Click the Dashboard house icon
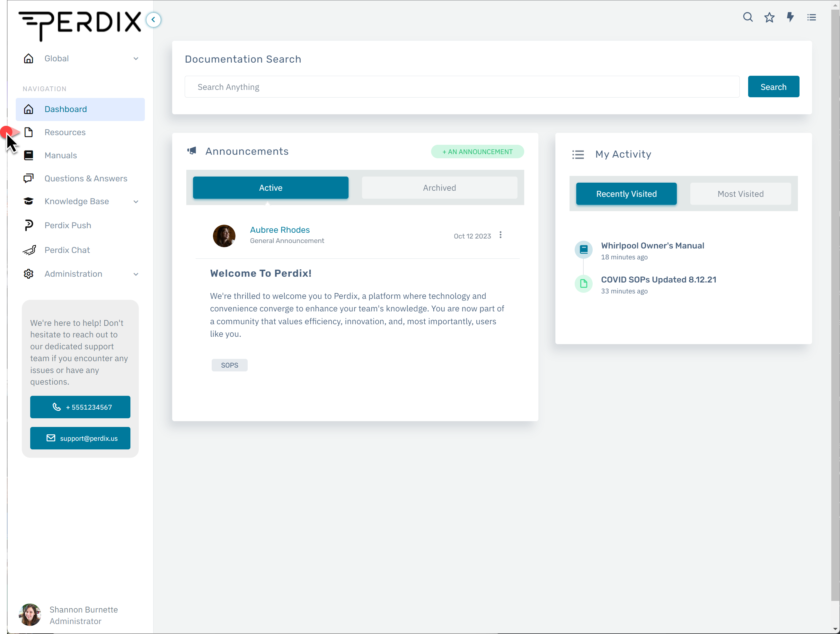The height and width of the screenshot is (634, 840). [29, 109]
